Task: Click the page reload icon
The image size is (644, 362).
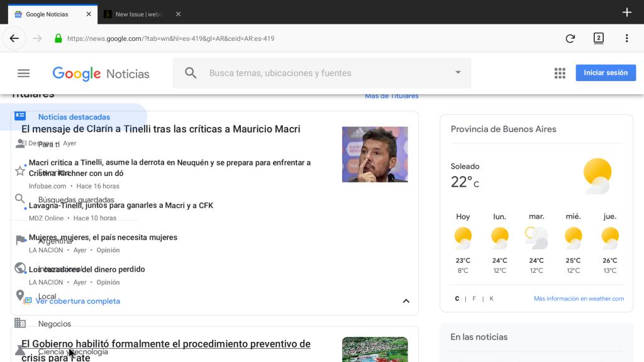Action: [x=570, y=38]
